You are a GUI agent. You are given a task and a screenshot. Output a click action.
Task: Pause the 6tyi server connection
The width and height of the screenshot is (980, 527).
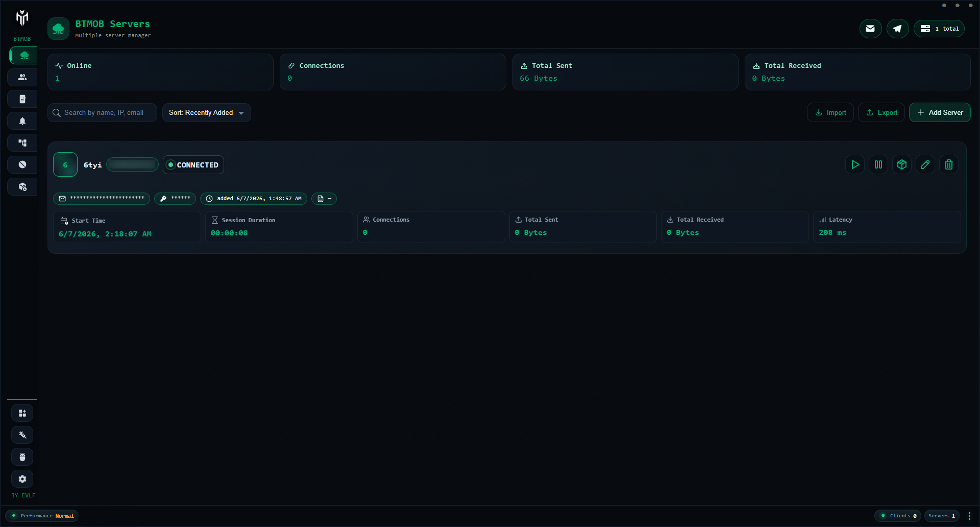(x=878, y=164)
